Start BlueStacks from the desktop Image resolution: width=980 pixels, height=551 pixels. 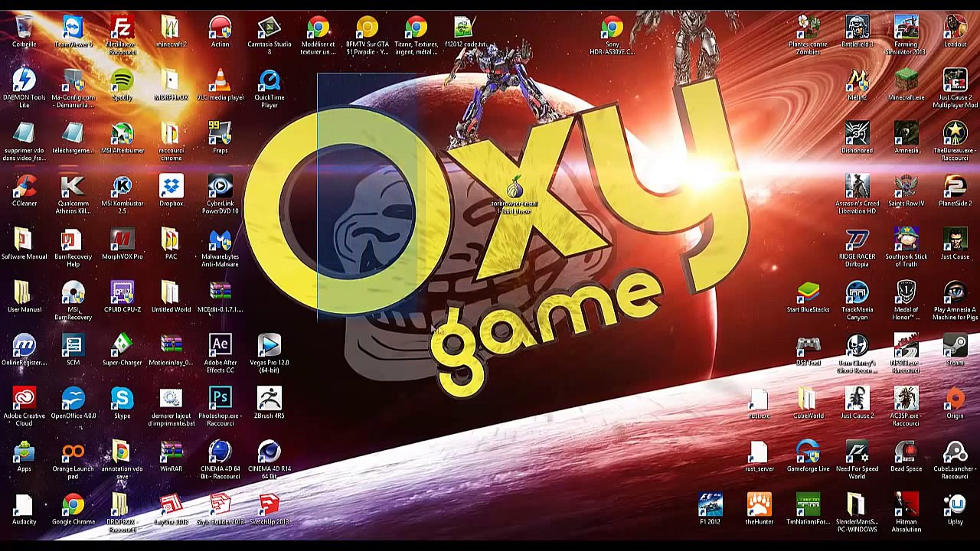point(808,293)
